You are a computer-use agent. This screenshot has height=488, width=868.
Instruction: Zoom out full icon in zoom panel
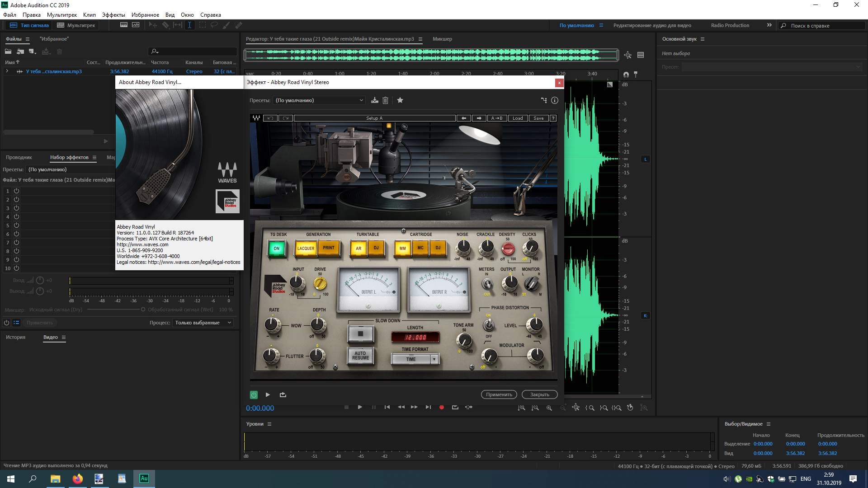point(576,408)
